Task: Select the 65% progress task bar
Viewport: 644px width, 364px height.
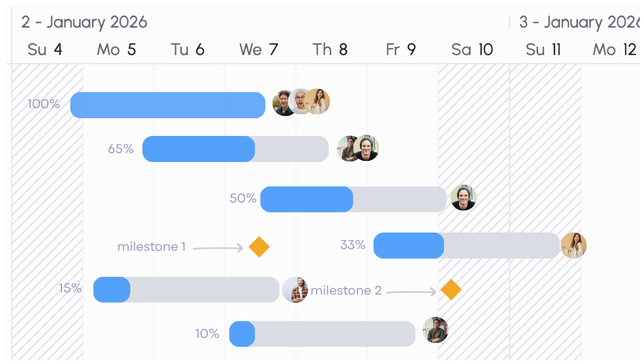Action: point(236,149)
